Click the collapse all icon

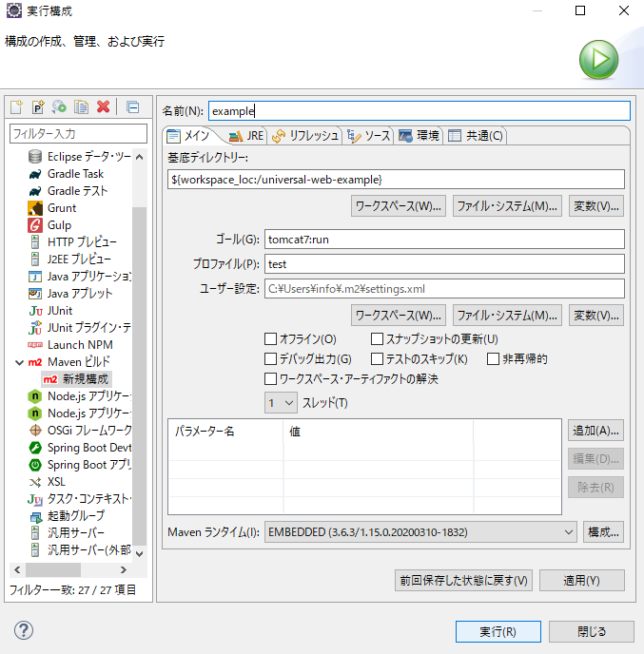tap(133, 107)
